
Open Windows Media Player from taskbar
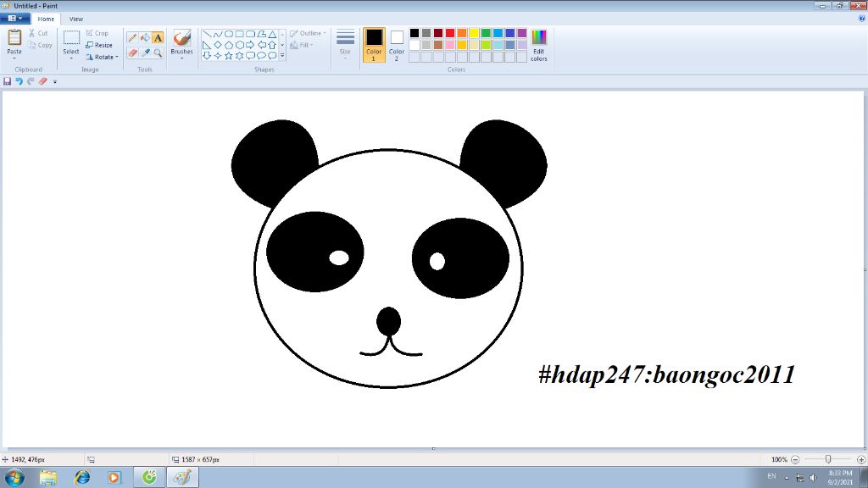tap(114, 477)
